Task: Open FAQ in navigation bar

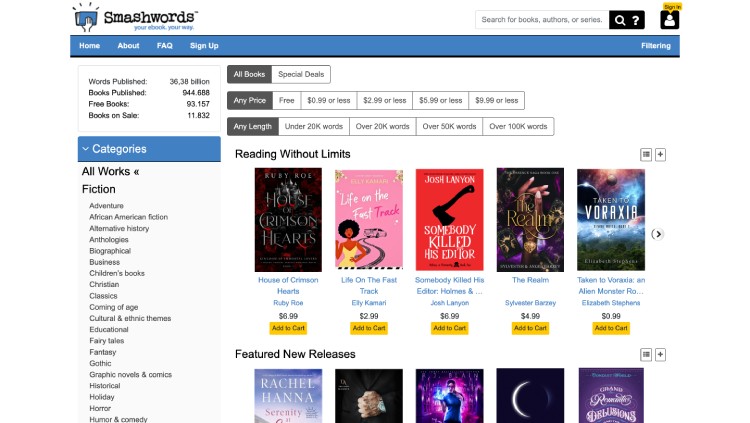Action: tap(165, 45)
